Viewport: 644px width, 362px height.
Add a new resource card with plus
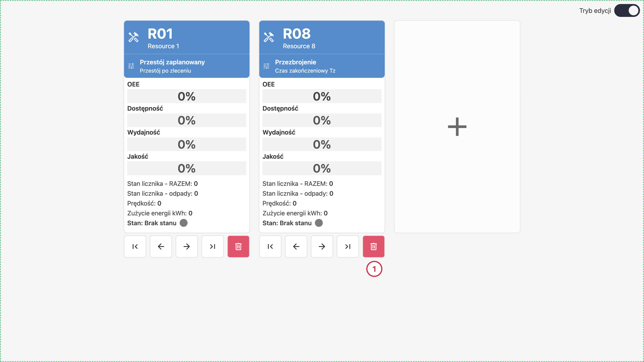click(x=457, y=127)
